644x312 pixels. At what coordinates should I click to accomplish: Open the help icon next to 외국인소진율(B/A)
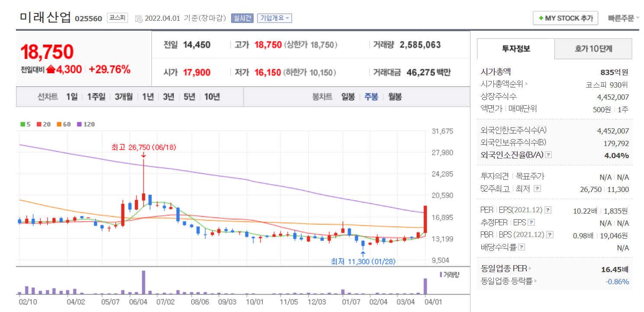(548, 155)
